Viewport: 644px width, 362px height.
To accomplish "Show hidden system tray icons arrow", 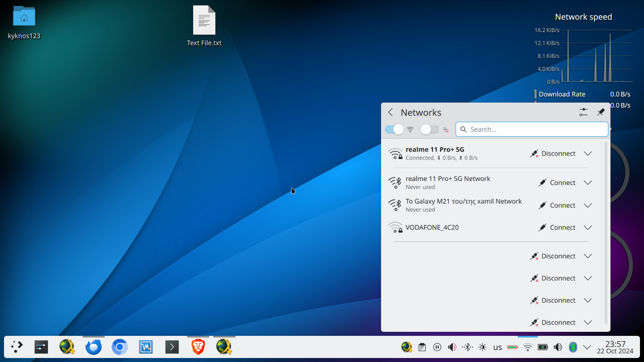I will pyautogui.click(x=587, y=347).
